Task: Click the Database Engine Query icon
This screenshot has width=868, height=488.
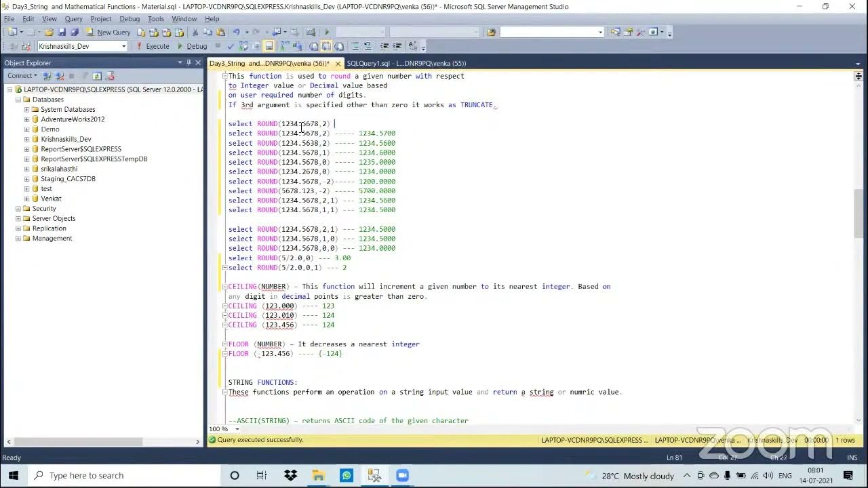Action: [141, 32]
